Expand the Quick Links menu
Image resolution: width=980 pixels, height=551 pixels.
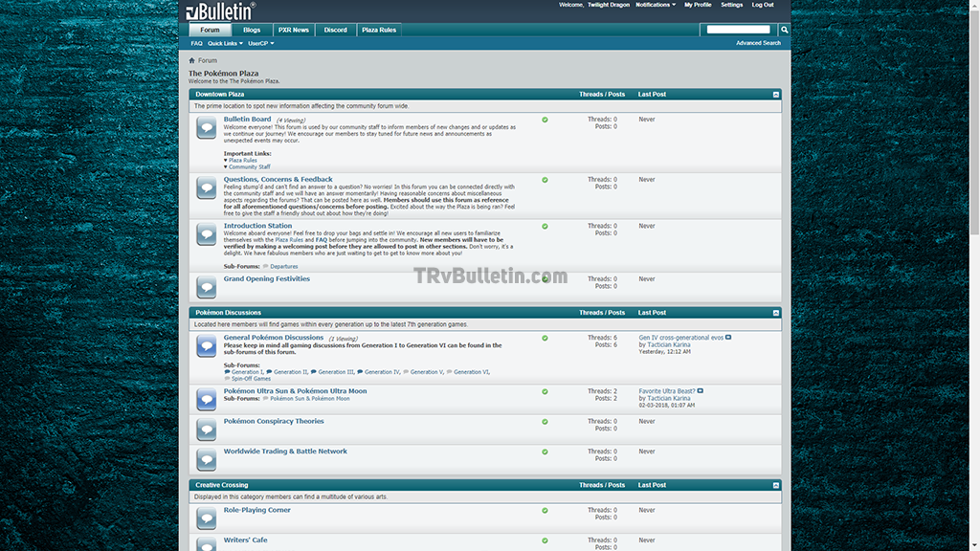pyautogui.click(x=225, y=43)
